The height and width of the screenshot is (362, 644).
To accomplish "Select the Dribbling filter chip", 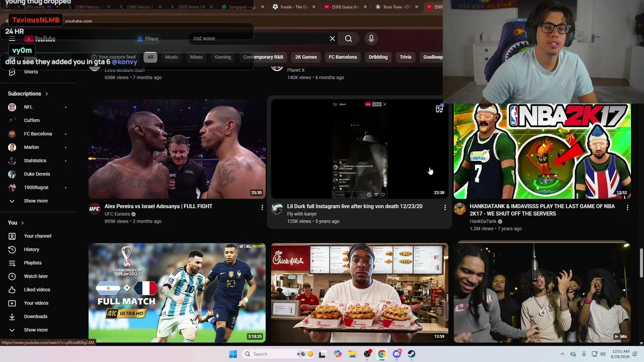I will [x=378, y=57].
